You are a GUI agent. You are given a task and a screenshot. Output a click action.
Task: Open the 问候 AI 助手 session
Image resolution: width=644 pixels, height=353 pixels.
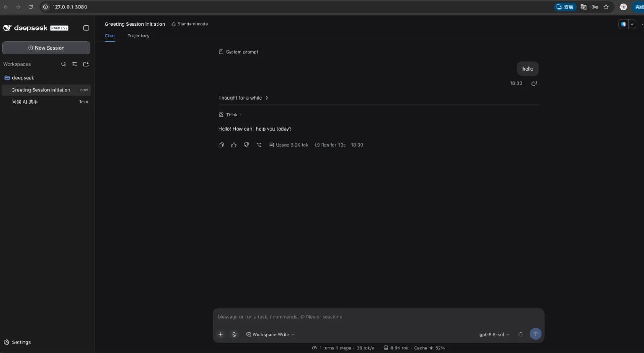click(x=46, y=102)
